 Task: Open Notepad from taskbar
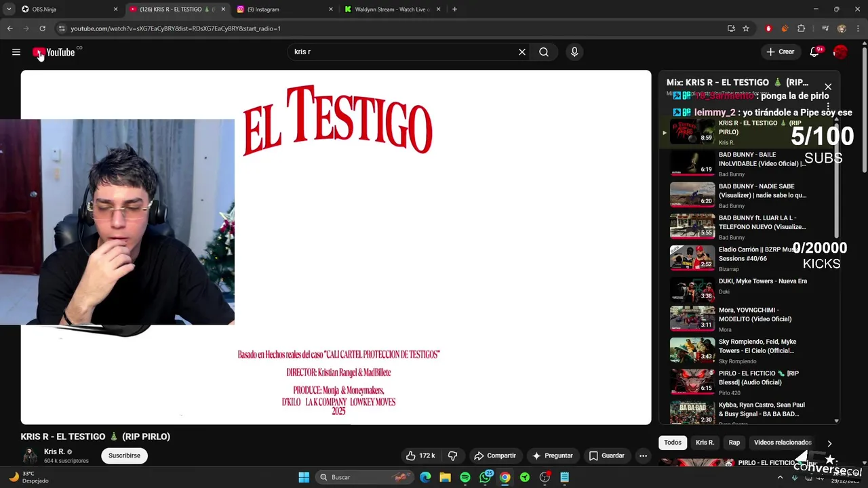pyautogui.click(x=564, y=477)
